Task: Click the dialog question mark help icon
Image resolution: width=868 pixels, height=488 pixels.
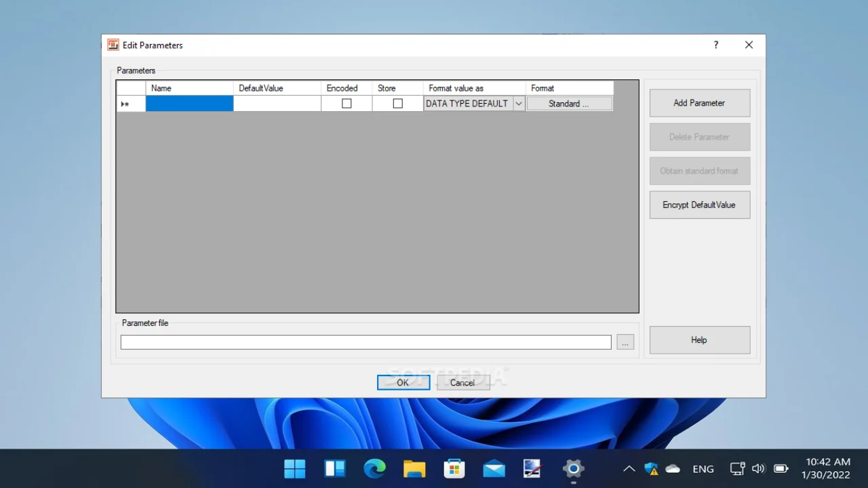Action: coord(715,45)
